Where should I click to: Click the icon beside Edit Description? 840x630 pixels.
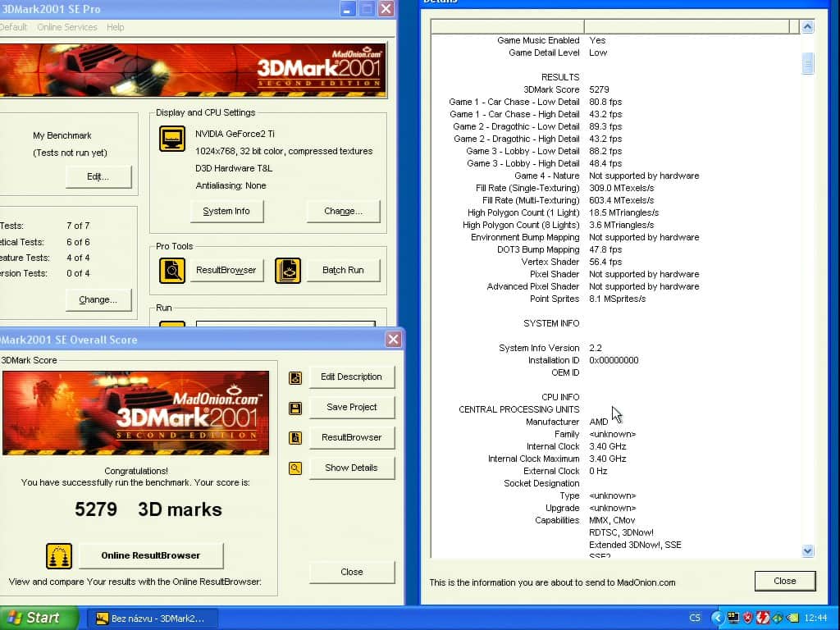(x=295, y=377)
